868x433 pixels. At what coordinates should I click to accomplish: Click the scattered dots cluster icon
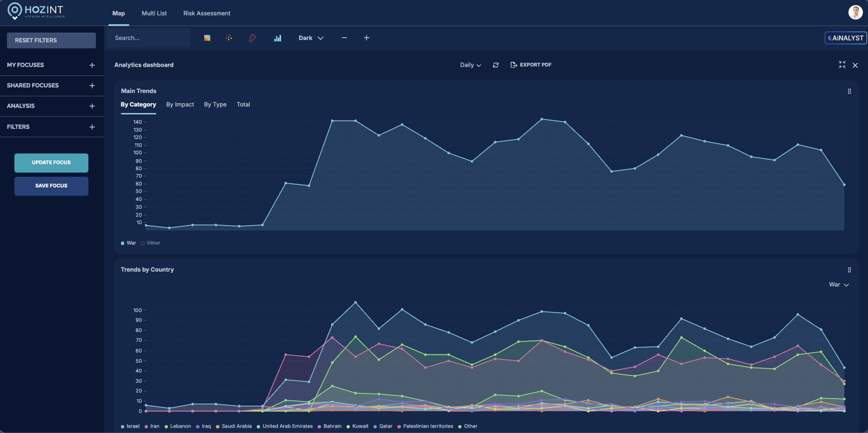229,38
